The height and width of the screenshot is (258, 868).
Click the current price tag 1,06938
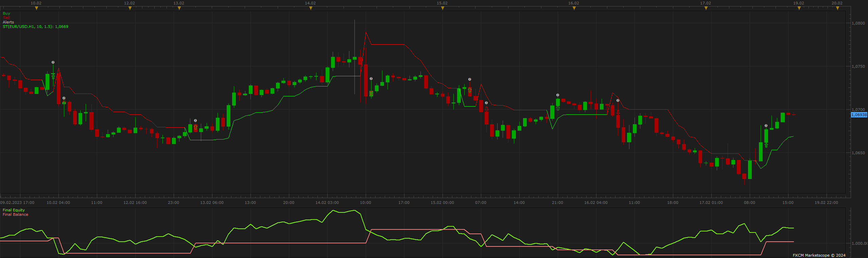coord(859,115)
